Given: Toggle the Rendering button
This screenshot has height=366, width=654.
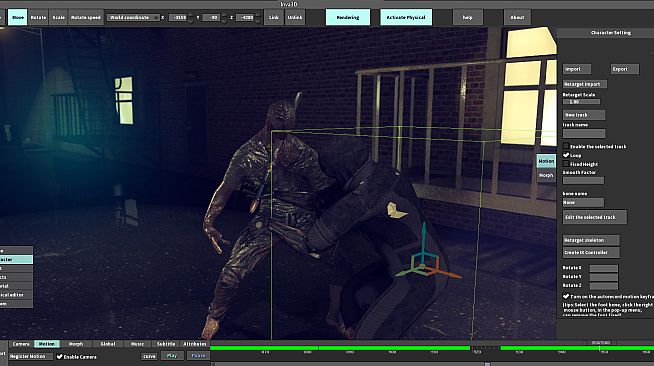Looking at the screenshot, I should 348,18.
